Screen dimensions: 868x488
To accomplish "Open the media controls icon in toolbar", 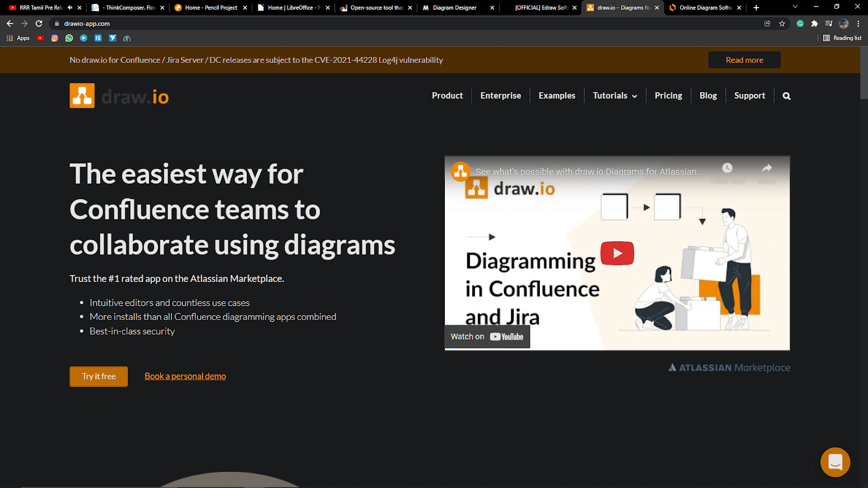I will pos(828,23).
